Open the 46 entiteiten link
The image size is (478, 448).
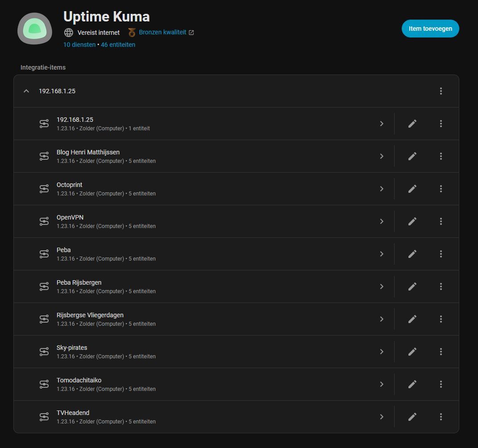[x=118, y=45]
